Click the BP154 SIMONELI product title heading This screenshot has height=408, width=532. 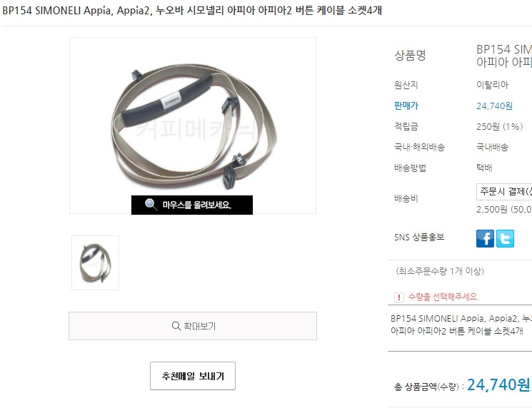click(x=192, y=11)
